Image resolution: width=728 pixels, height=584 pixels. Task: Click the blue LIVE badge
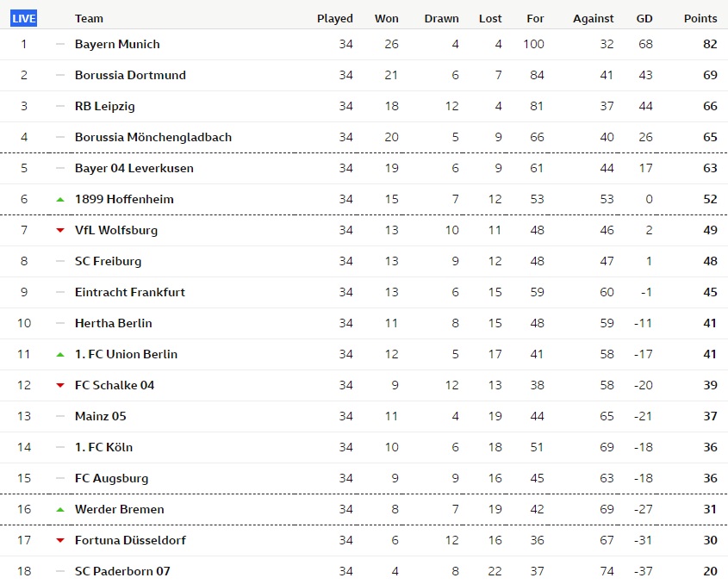point(23,19)
